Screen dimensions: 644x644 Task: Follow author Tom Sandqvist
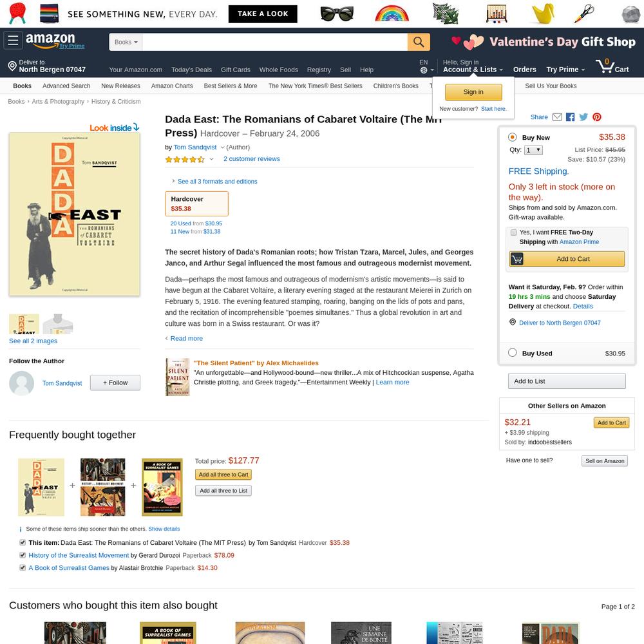tap(115, 383)
